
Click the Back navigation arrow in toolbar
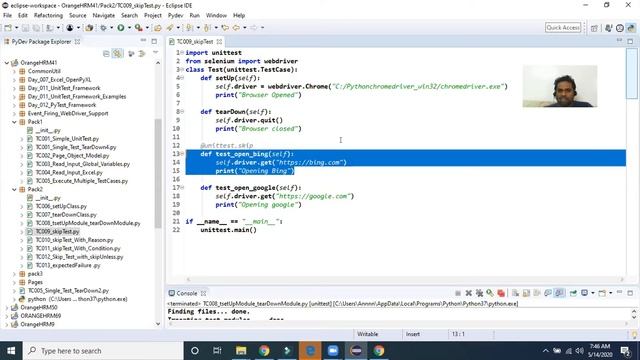tap(236, 28)
